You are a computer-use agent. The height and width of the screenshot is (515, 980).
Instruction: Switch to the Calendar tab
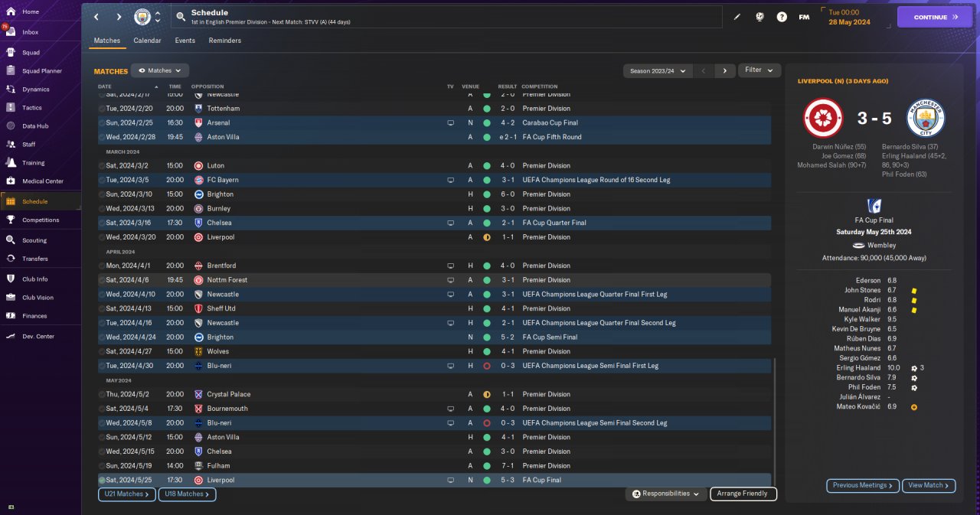tap(147, 41)
